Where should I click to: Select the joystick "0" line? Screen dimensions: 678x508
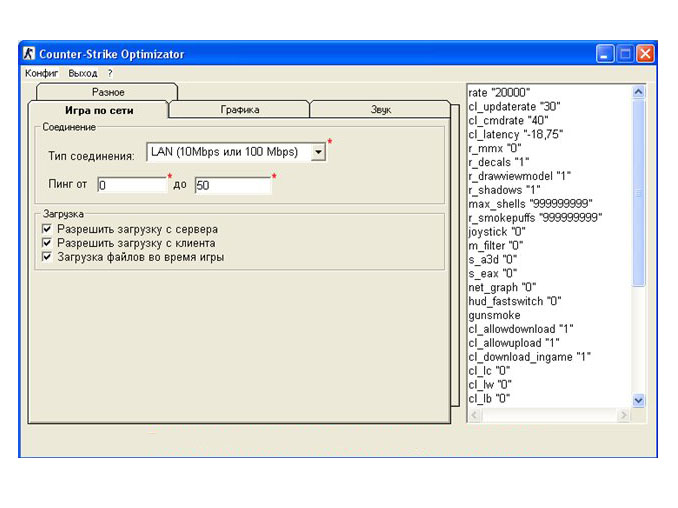coord(497,232)
